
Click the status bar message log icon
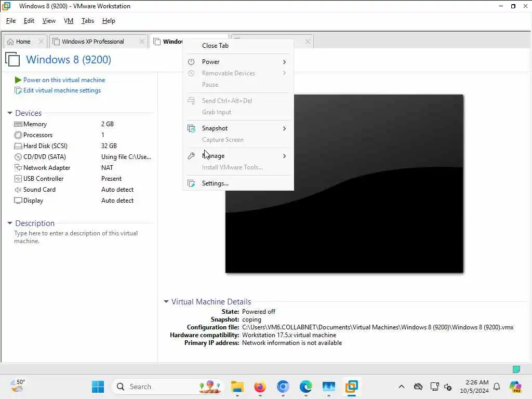(516, 369)
